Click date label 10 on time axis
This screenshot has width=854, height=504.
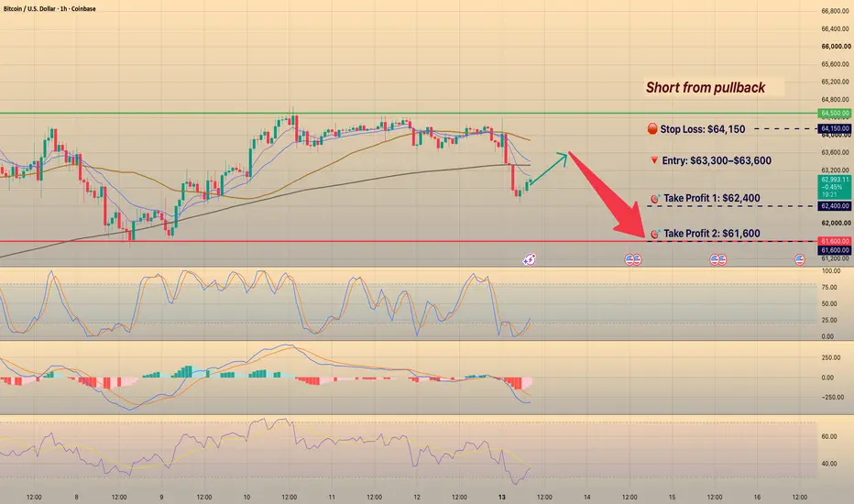point(246,497)
